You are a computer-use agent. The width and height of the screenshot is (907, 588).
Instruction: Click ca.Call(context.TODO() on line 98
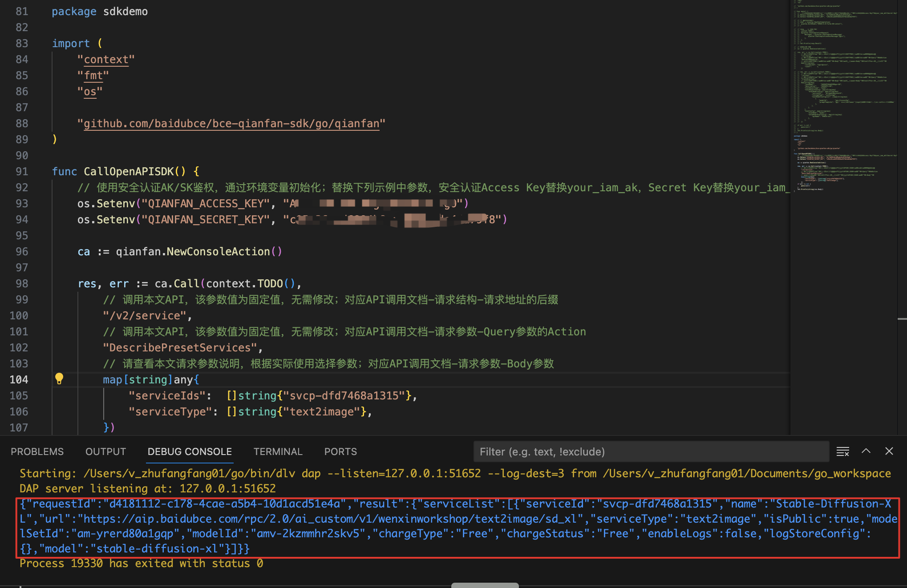(x=225, y=283)
